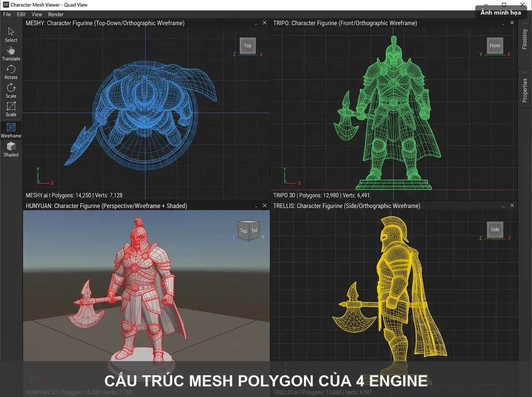This screenshot has height=397, width=532.
Task: Click the TRELLIS viewport title text
Action: pos(347,206)
